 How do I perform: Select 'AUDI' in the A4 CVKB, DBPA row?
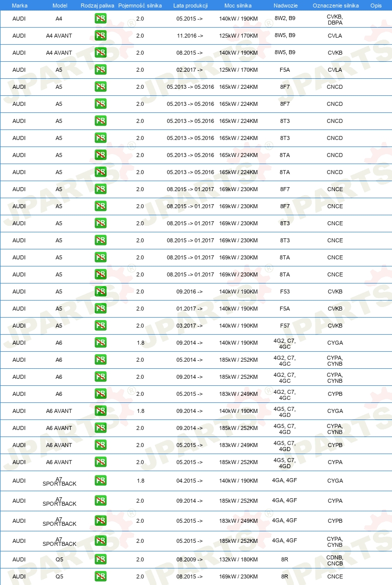[x=19, y=19]
